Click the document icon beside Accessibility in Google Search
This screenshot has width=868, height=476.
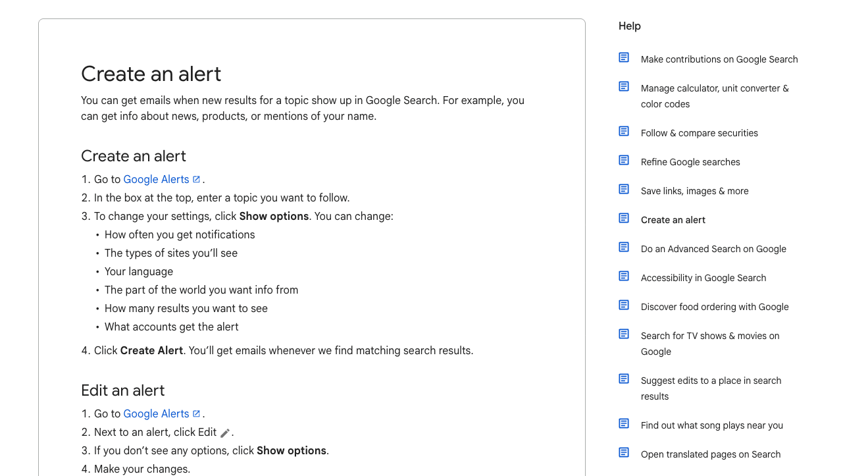pos(624,277)
